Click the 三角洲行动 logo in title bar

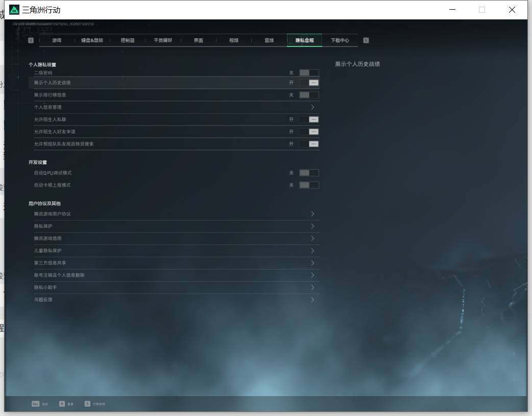point(14,10)
